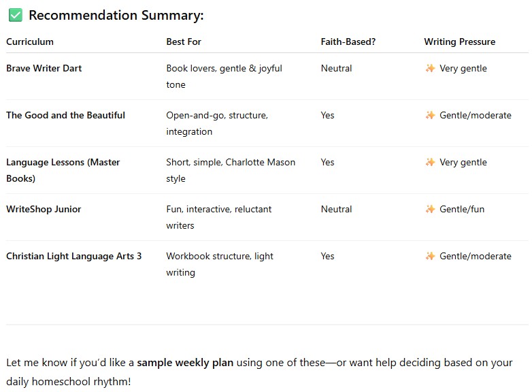
Task: Click the Neutral value for WriteShop Junior
Action: (x=336, y=209)
